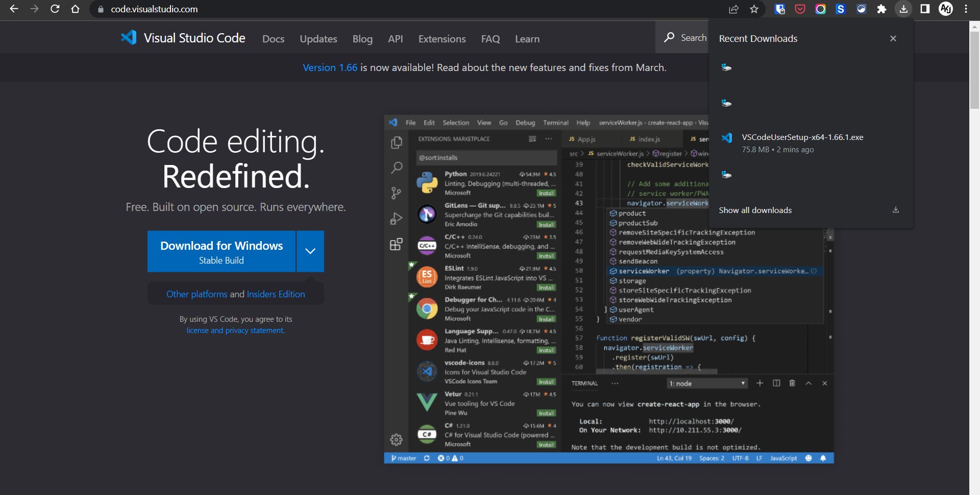The width and height of the screenshot is (980, 495).
Task: Click the trash icon in the screenshot terminal panel
Action: (792, 383)
